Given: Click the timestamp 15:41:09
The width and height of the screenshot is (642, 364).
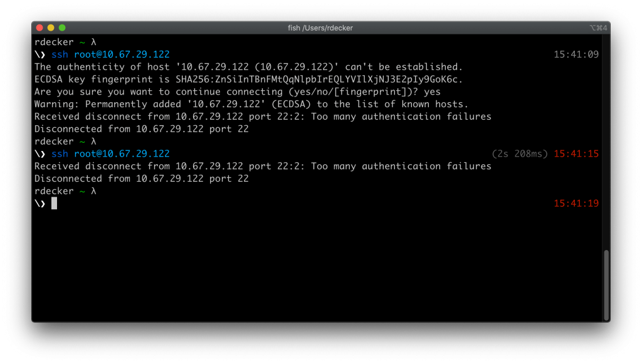Looking at the screenshot, I should (x=576, y=55).
